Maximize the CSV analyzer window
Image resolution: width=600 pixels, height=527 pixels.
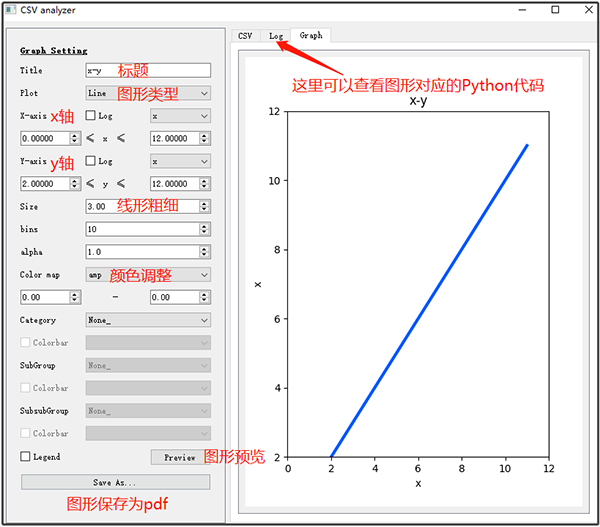tap(555, 10)
